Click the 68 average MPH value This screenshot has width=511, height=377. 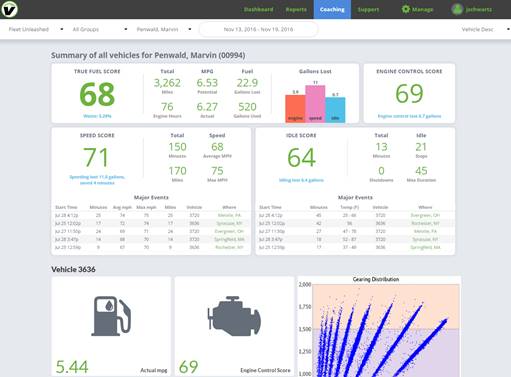[x=217, y=147]
